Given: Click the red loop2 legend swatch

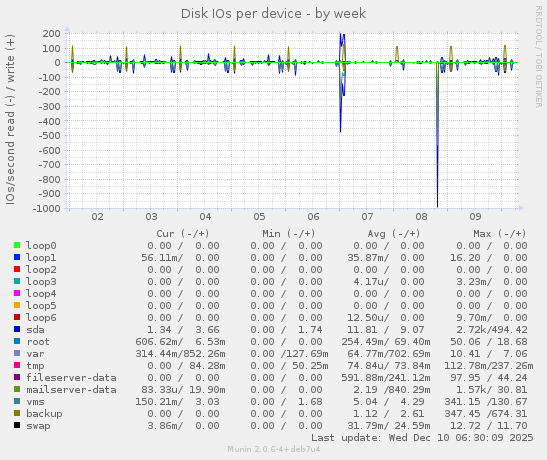Looking at the screenshot, I should point(17,269).
